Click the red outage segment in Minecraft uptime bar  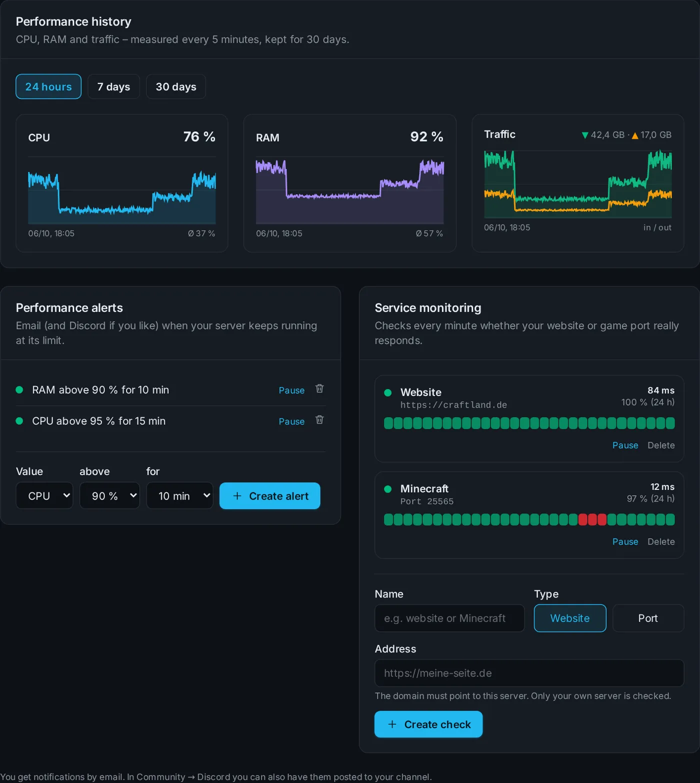(592, 519)
